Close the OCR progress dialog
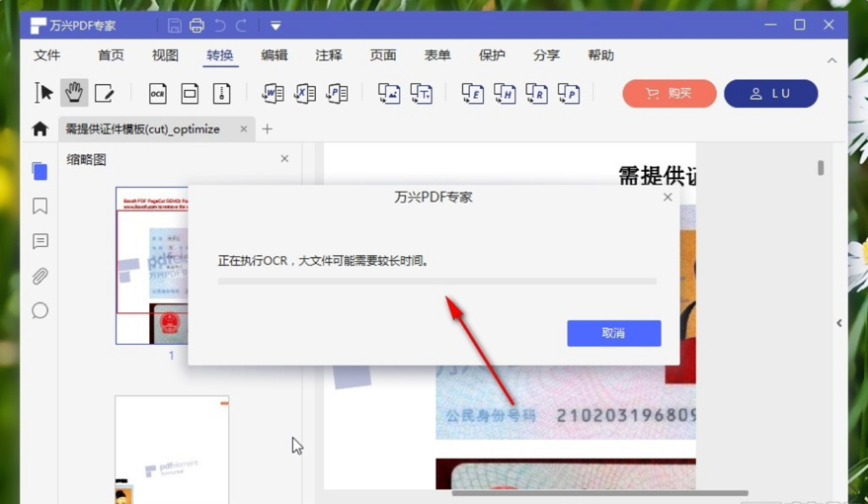The width and height of the screenshot is (868, 504). (668, 198)
